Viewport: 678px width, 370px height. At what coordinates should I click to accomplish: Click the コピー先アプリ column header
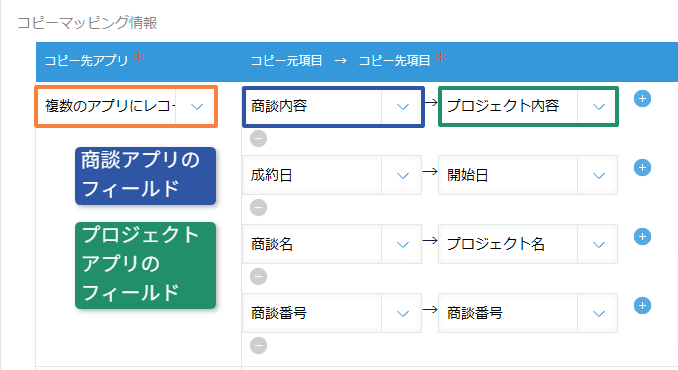point(86,61)
